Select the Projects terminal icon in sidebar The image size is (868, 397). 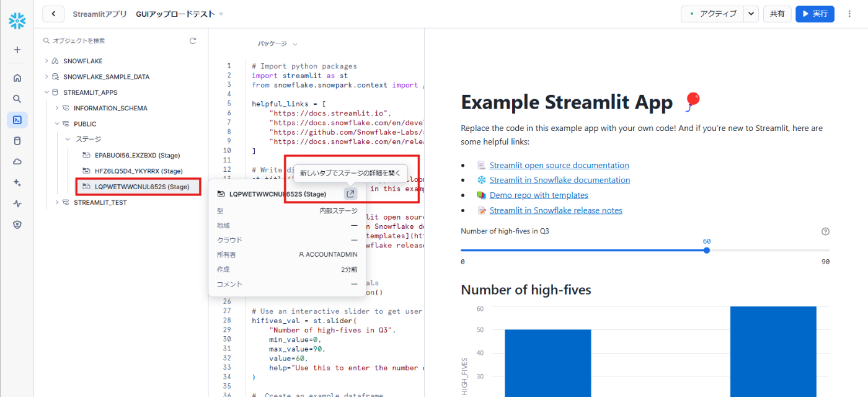pyautogui.click(x=17, y=120)
